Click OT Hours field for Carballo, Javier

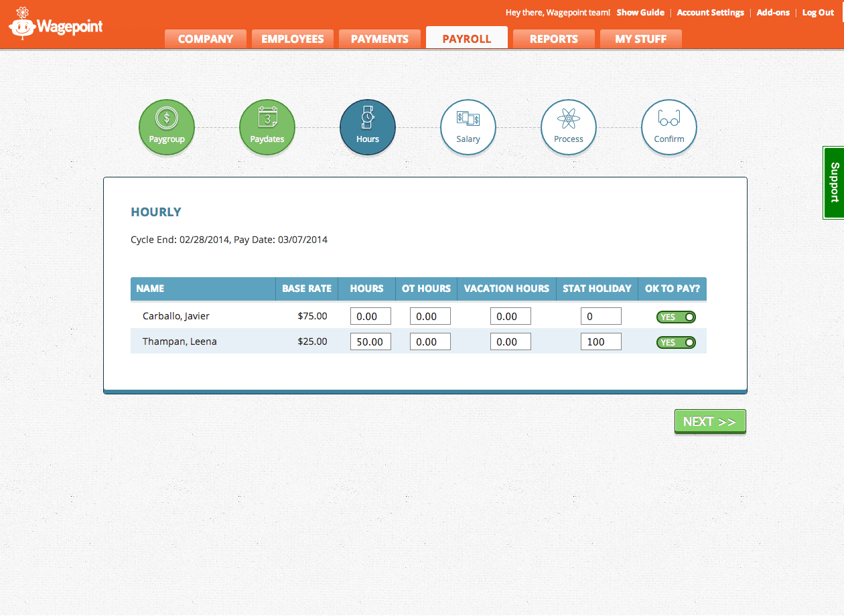click(430, 317)
